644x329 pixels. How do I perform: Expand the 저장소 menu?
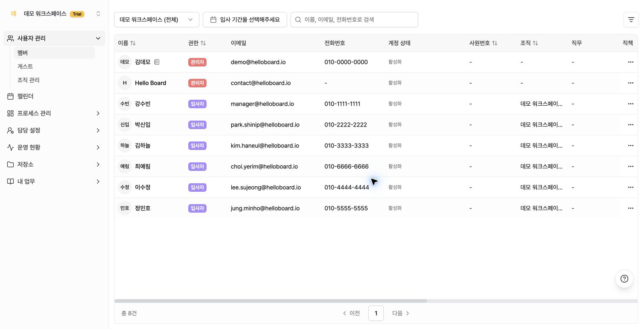(54, 164)
